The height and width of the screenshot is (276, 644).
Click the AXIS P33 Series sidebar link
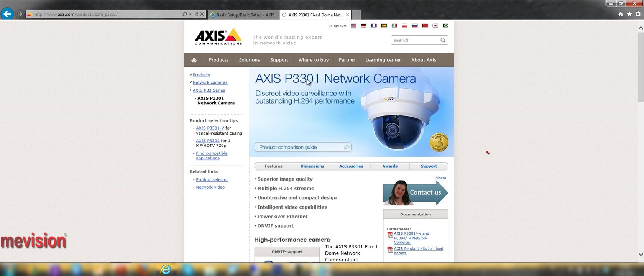coord(209,90)
